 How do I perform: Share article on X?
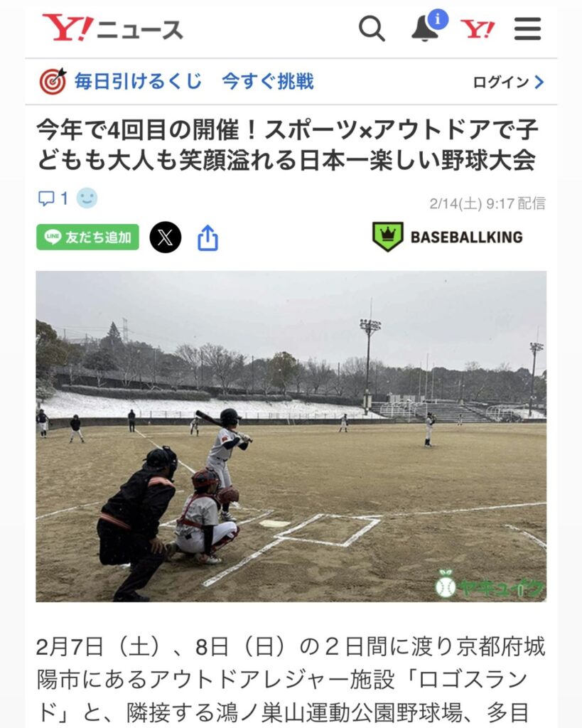166,237
